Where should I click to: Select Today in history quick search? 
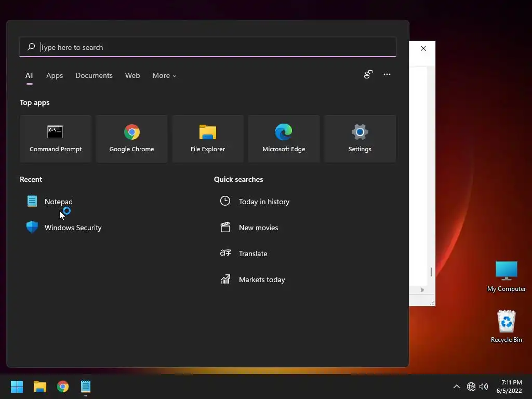tap(255, 202)
